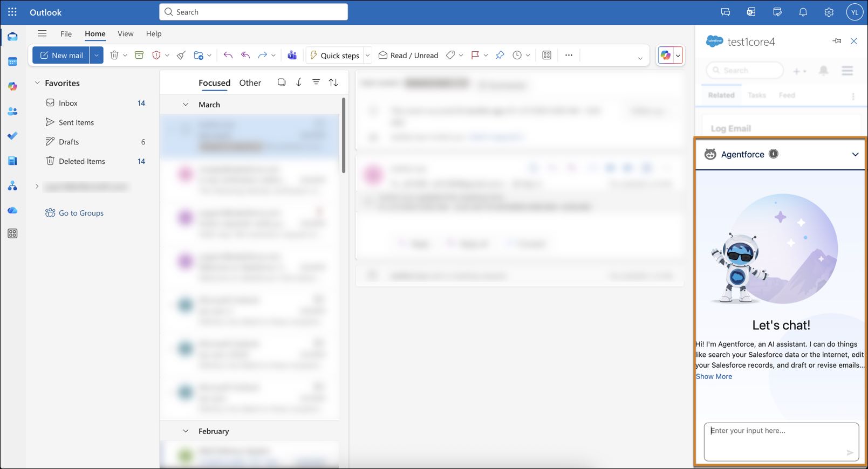Screen dimensions: 868x469
Task: Click the Agentforce info icon
Action: [774, 154]
